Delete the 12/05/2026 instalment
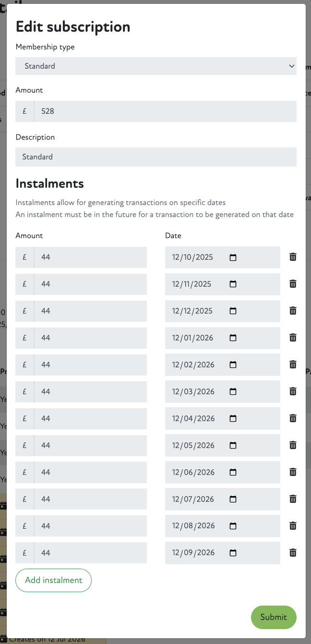 tap(293, 445)
